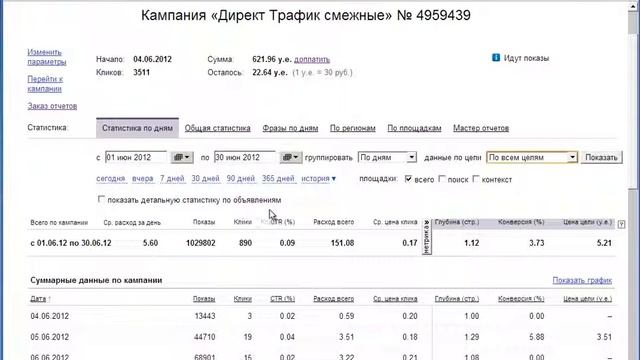The width and height of the screenshot is (640, 360).
Task: Click the 621.96 у.е. sum value
Action: coord(272,59)
